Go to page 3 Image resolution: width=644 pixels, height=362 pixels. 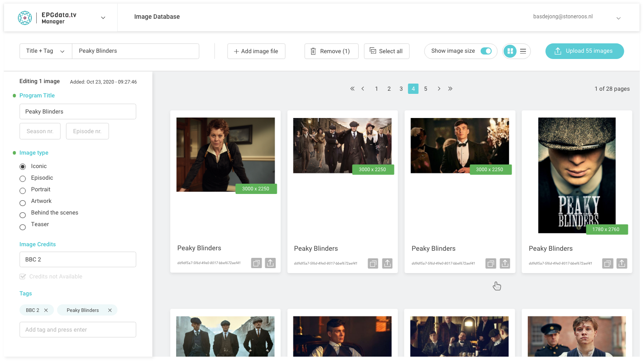click(401, 88)
